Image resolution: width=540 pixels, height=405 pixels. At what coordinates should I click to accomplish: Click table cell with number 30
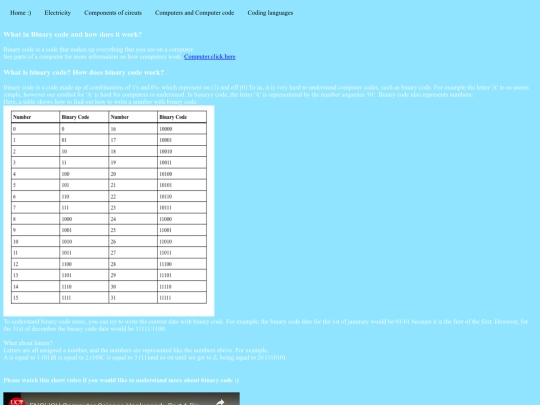133,287
